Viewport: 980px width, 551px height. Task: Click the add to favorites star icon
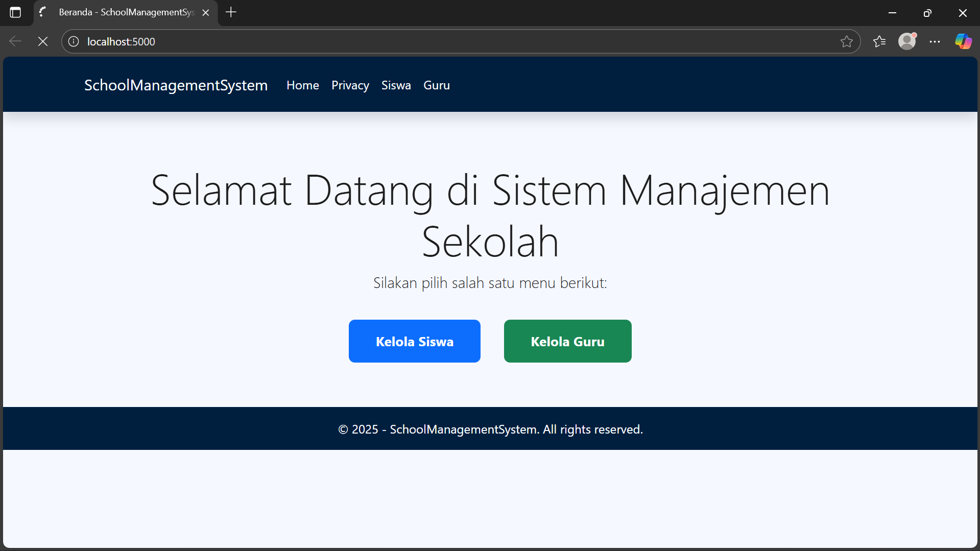click(847, 41)
